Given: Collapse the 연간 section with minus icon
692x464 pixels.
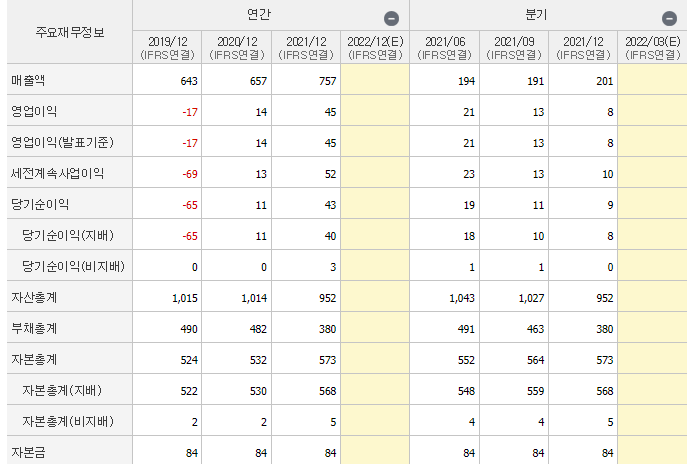Looking at the screenshot, I should coord(391,19).
